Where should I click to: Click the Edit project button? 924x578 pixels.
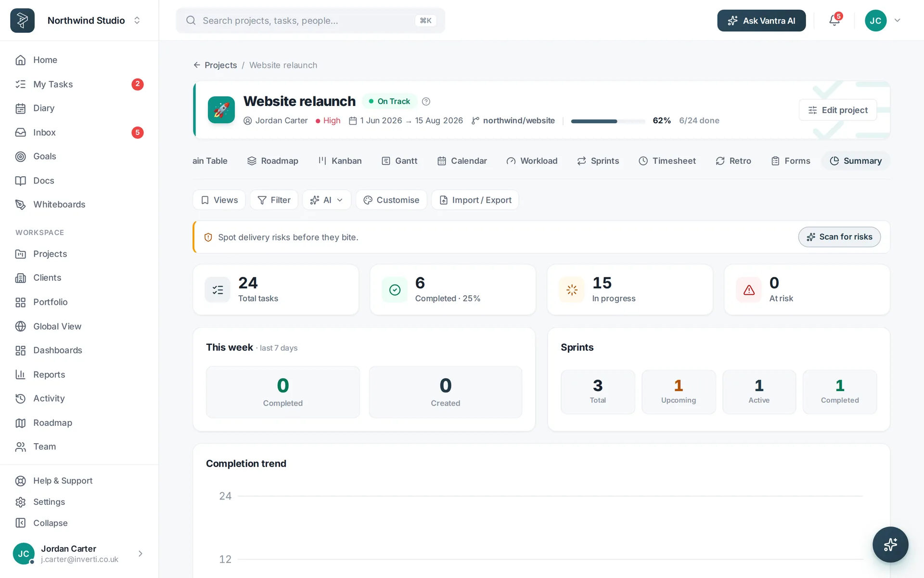838,110
